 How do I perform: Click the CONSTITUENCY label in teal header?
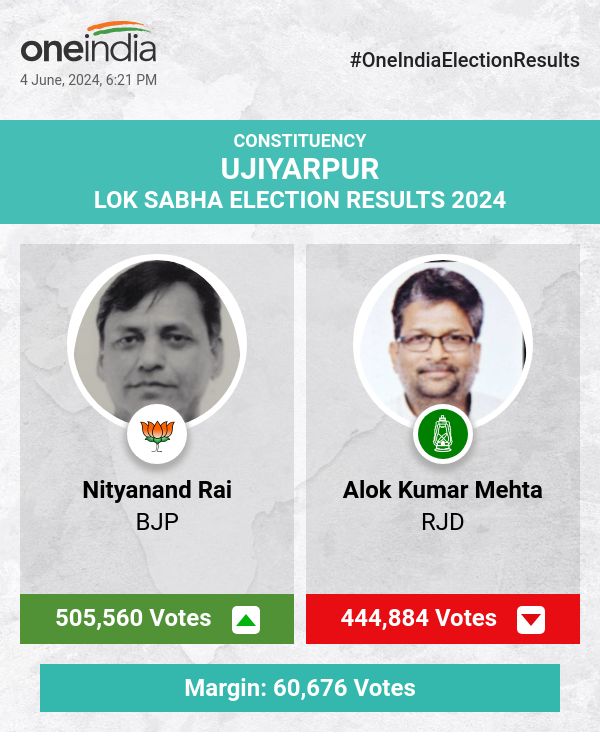pyautogui.click(x=300, y=141)
